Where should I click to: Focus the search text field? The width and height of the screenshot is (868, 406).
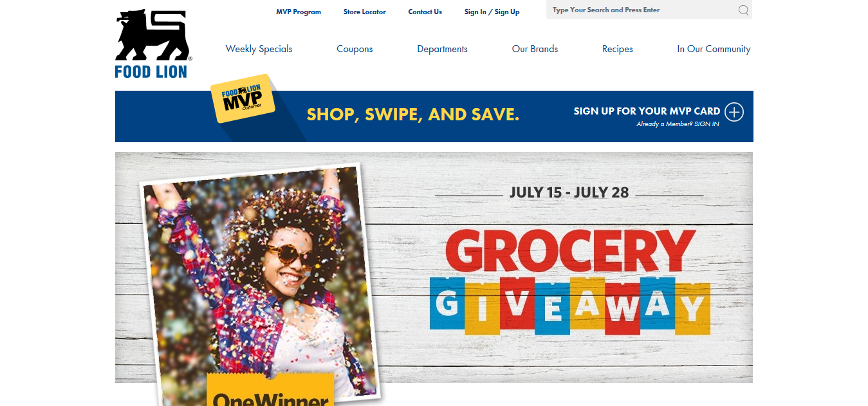tap(643, 10)
